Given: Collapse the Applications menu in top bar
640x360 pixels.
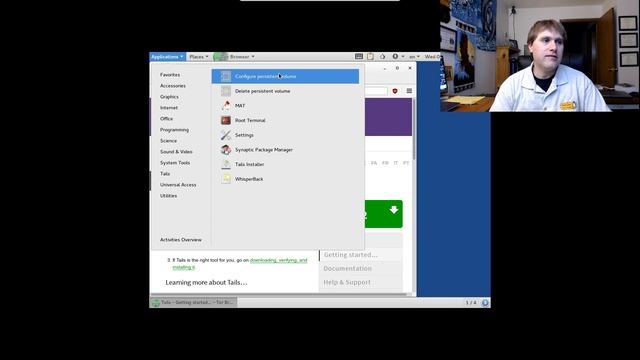Looking at the screenshot, I should coord(167,57).
